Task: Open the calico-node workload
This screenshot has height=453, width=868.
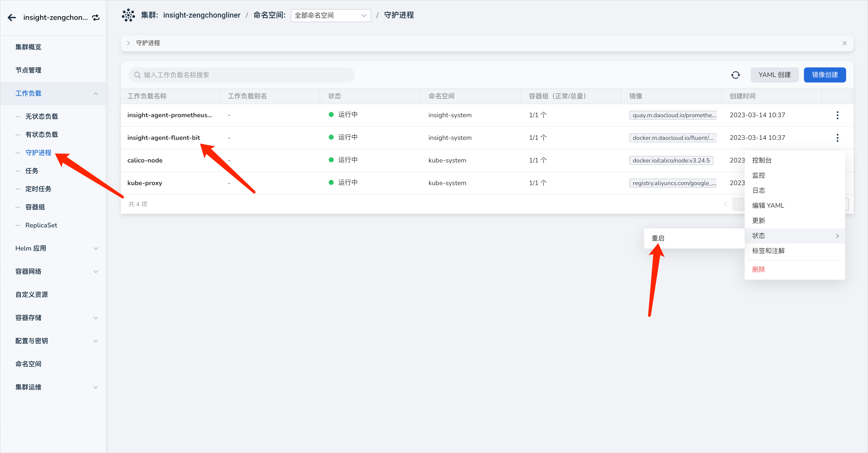Action: 145,160
